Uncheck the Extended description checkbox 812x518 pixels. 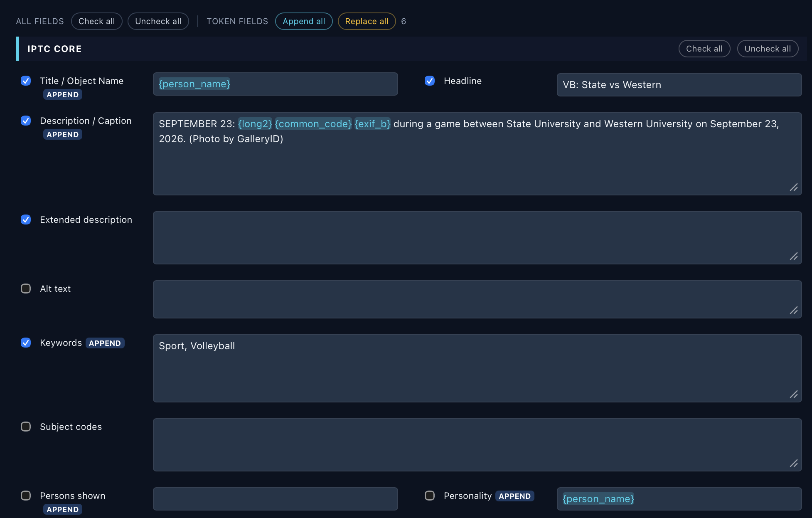coord(26,220)
